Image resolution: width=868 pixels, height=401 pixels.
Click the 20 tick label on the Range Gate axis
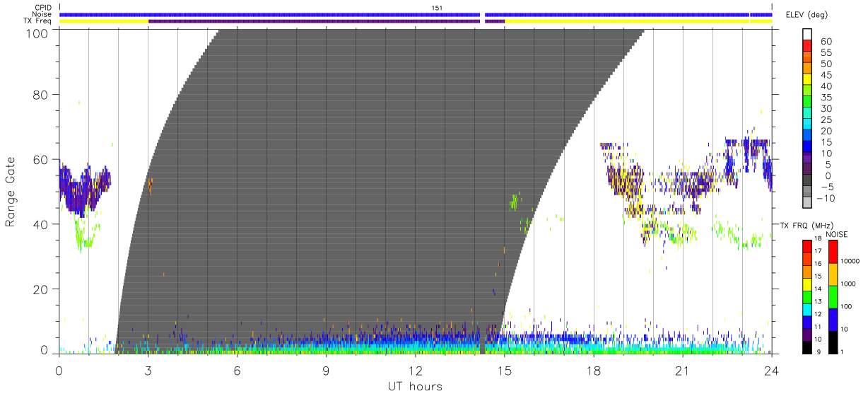tap(41, 289)
